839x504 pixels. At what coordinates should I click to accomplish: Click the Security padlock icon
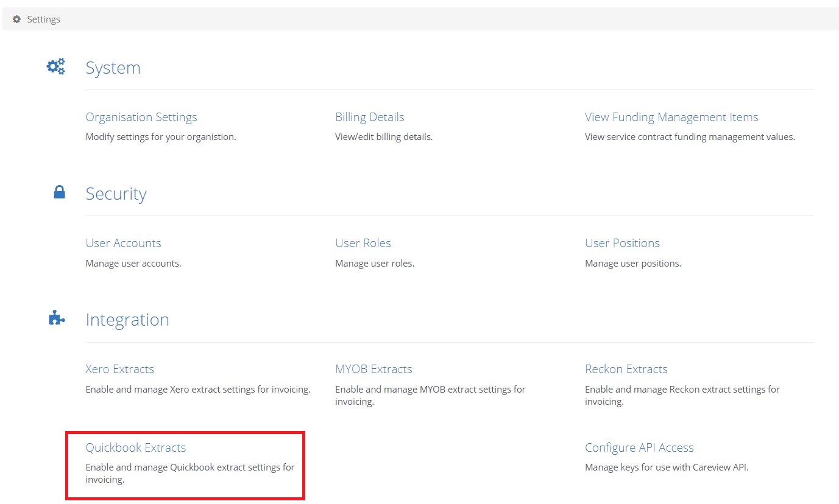[x=59, y=192]
